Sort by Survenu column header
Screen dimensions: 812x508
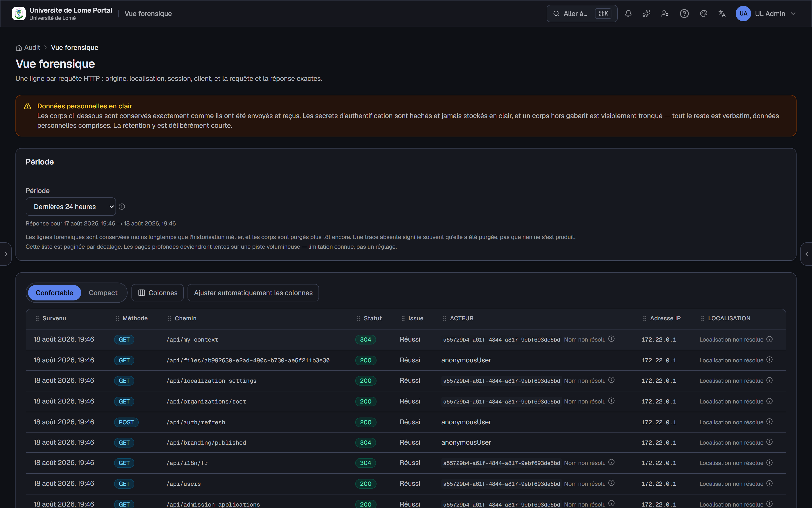click(54, 318)
